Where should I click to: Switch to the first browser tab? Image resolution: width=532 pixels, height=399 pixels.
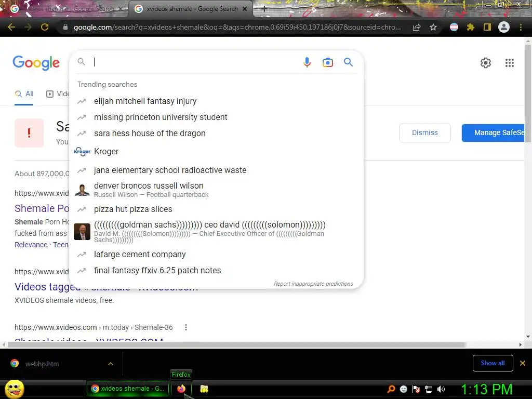[64, 9]
